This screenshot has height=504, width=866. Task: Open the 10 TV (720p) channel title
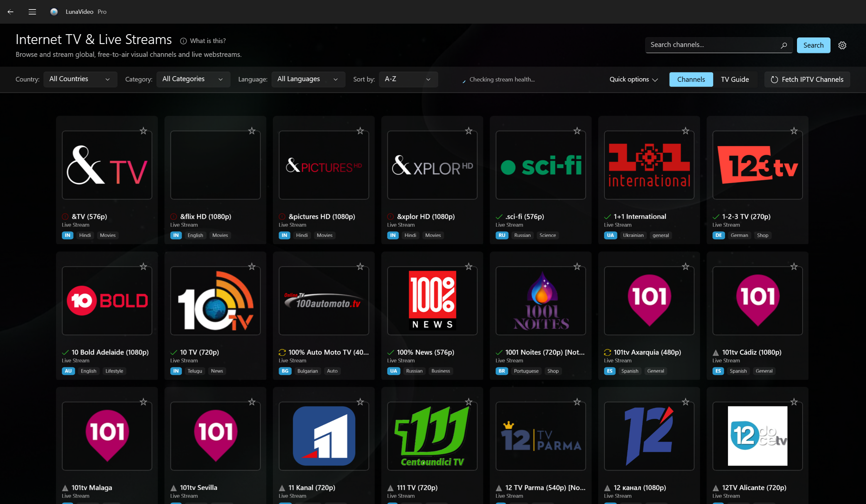(x=199, y=353)
